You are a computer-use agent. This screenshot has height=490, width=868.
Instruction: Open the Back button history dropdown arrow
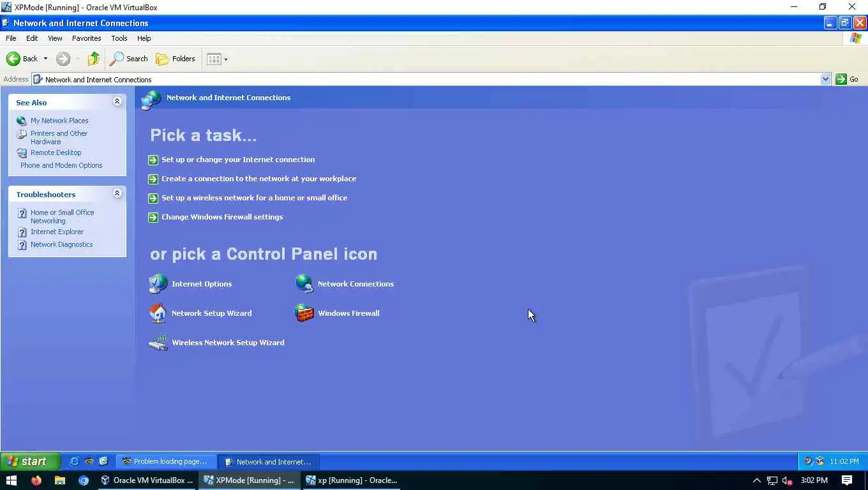(45, 59)
